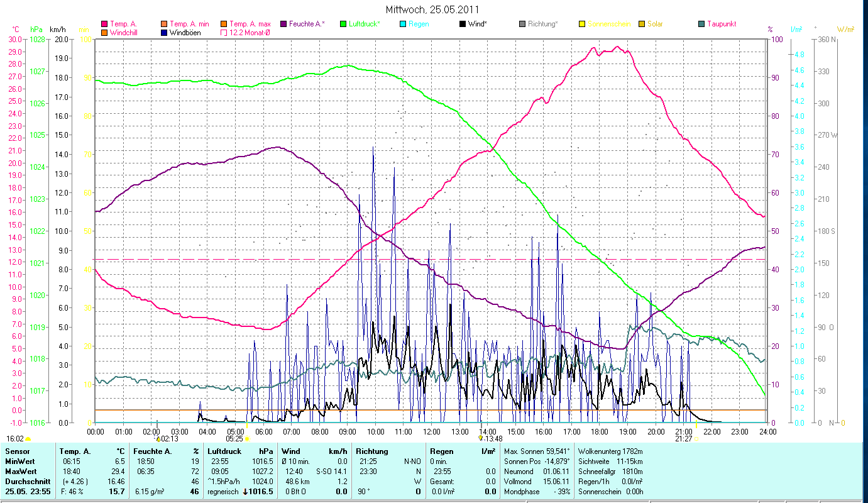868x503 pixels.
Task: Click the Windchill legend entry
Action: 123,33
